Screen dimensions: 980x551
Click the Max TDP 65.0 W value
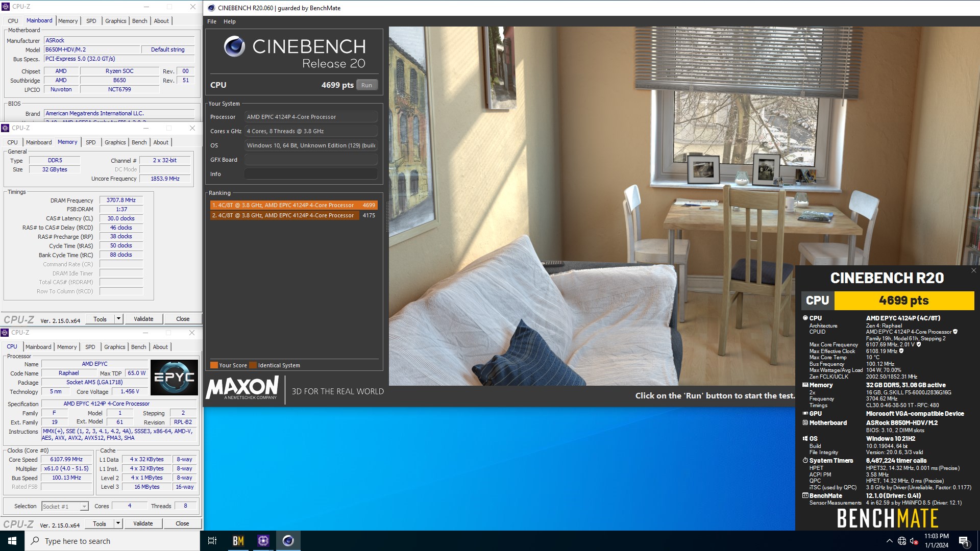pos(136,373)
